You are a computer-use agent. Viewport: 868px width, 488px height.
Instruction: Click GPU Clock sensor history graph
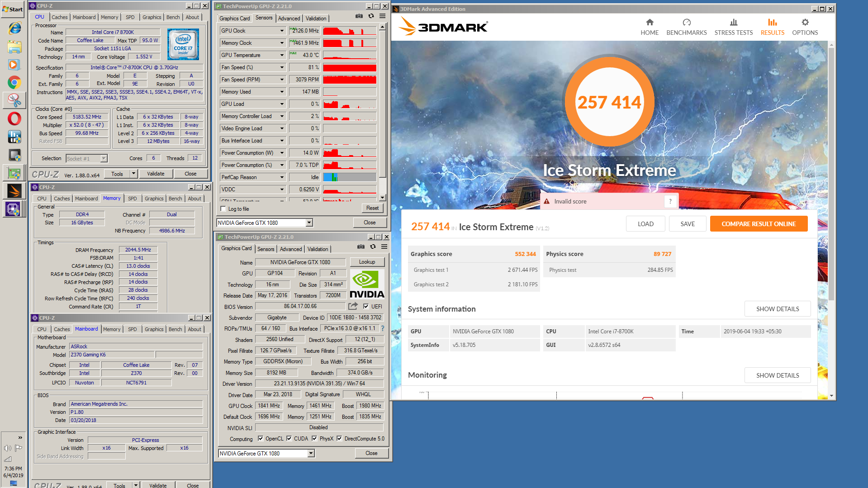click(350, 31)
